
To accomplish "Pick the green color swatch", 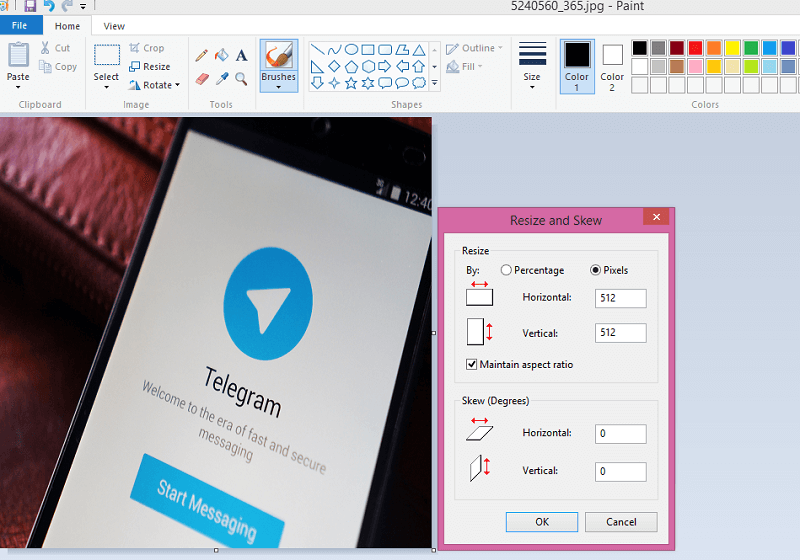I will click(x=751, y=48).
